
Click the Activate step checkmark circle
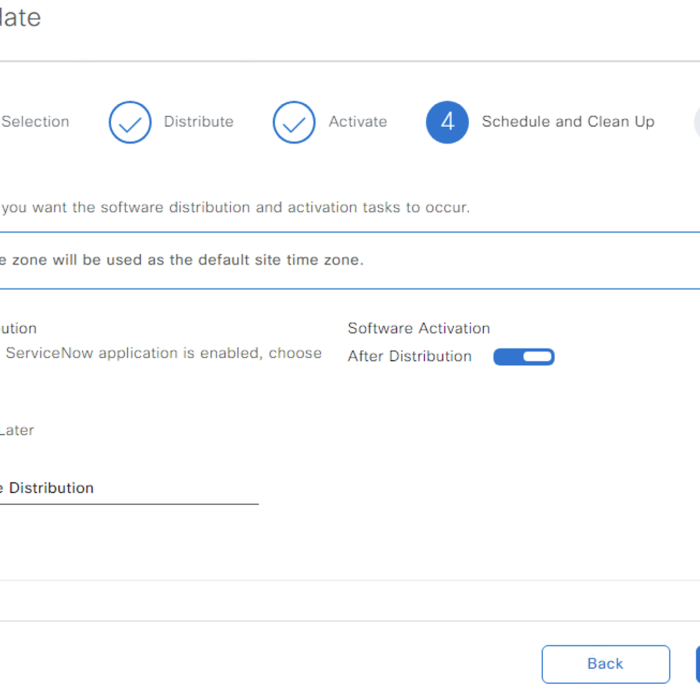(x=294, y=122)
